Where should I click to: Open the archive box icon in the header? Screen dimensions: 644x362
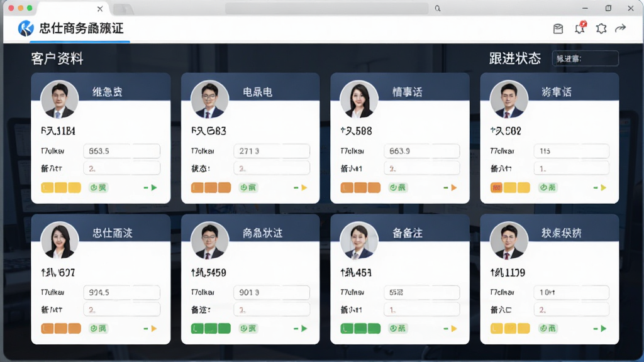558,29
